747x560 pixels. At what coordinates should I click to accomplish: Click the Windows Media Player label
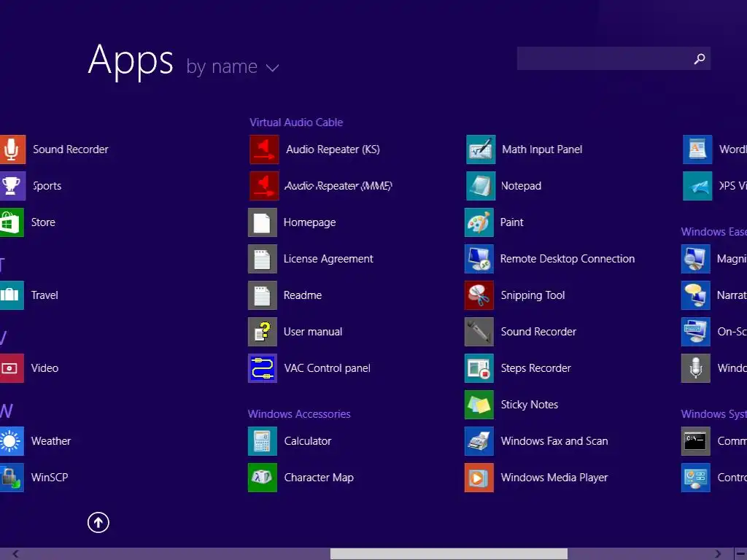tap(554, 478)
